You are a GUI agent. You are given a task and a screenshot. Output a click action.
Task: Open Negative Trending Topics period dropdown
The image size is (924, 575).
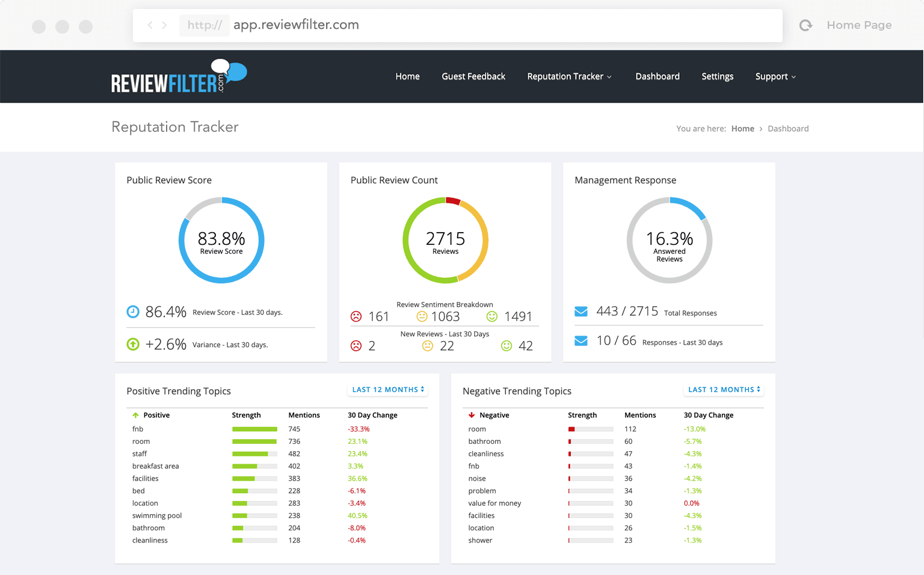[x=724, y=390]
